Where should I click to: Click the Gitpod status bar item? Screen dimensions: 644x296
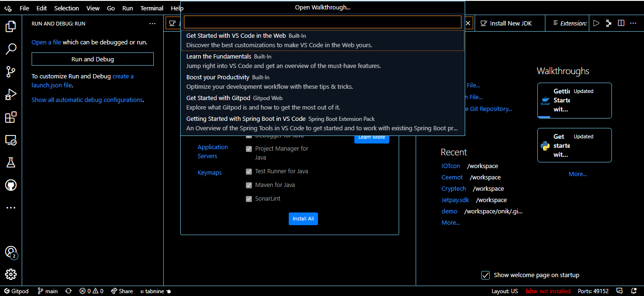coord(17,291)
